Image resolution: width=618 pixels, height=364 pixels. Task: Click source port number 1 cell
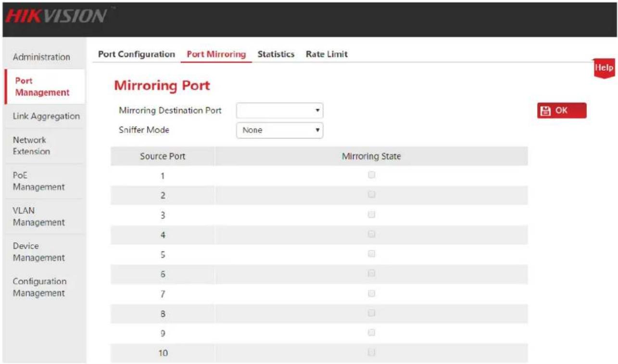[163, 176]
